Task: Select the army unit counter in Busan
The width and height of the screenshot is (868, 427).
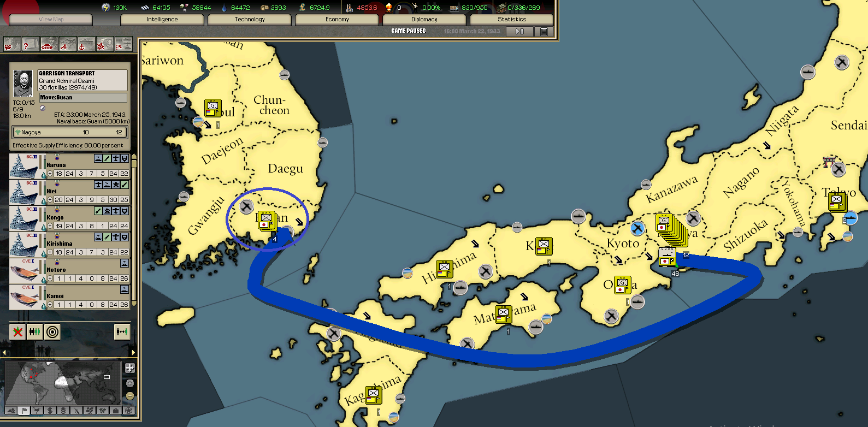Action: coord(266,220)
